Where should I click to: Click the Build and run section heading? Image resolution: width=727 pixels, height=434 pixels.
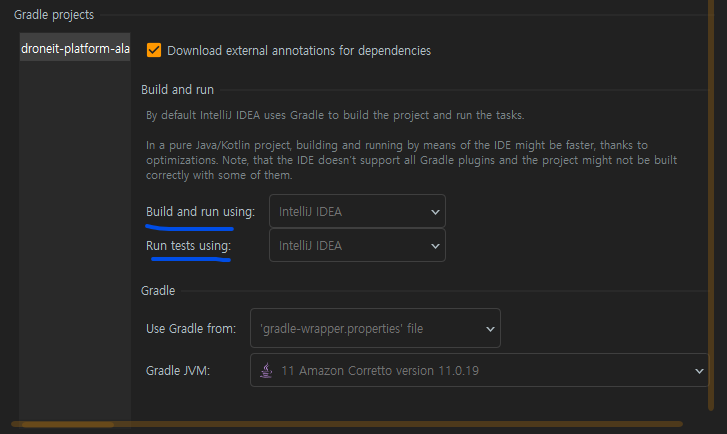(x=177, y=89)
